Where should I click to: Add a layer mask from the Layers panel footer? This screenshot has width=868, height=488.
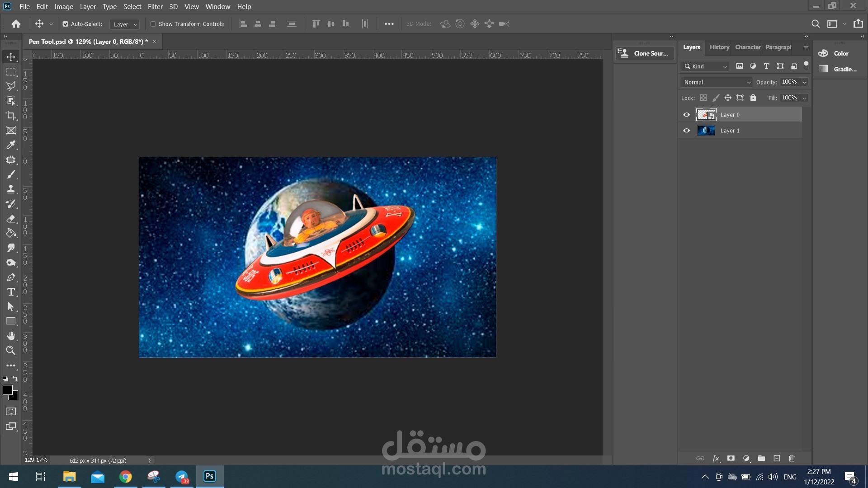(x=731, y=458)
